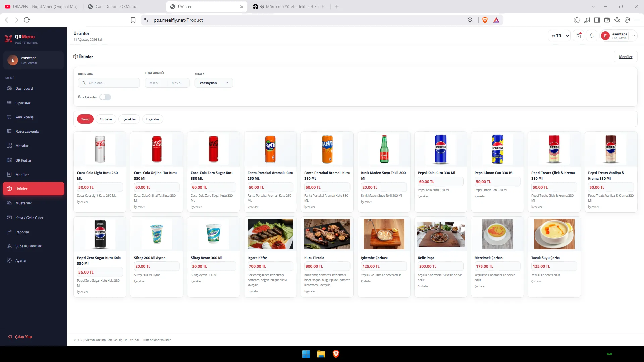Viewport: 644px width, 362px height.
Task: Click the Ürün ara search field
Action: click(109, 83)
